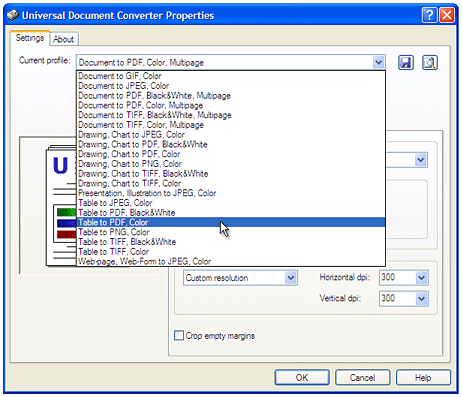Open the partially hidden dropdown right of the list
The image size is (462, 397).
point(421,160)
